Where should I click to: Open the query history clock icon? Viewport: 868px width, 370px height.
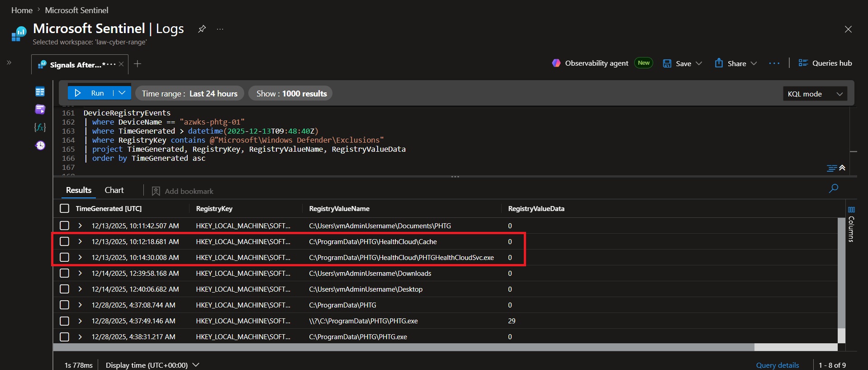point(40,145)
